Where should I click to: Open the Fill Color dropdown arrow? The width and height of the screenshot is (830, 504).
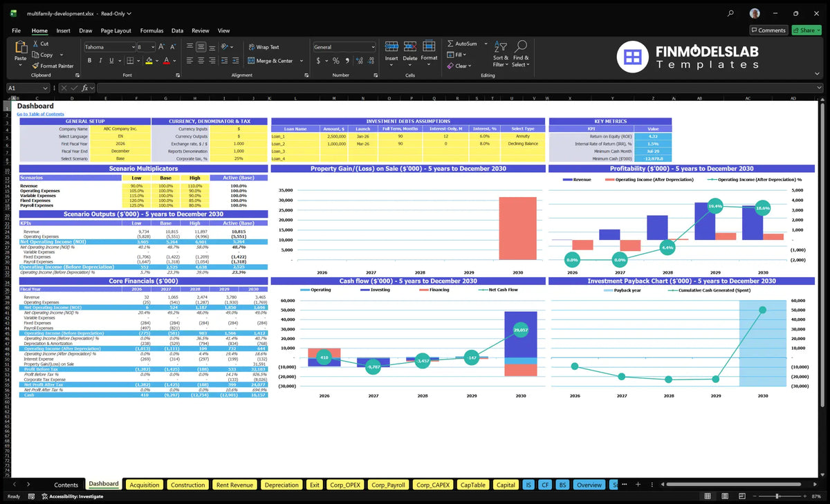156,61
